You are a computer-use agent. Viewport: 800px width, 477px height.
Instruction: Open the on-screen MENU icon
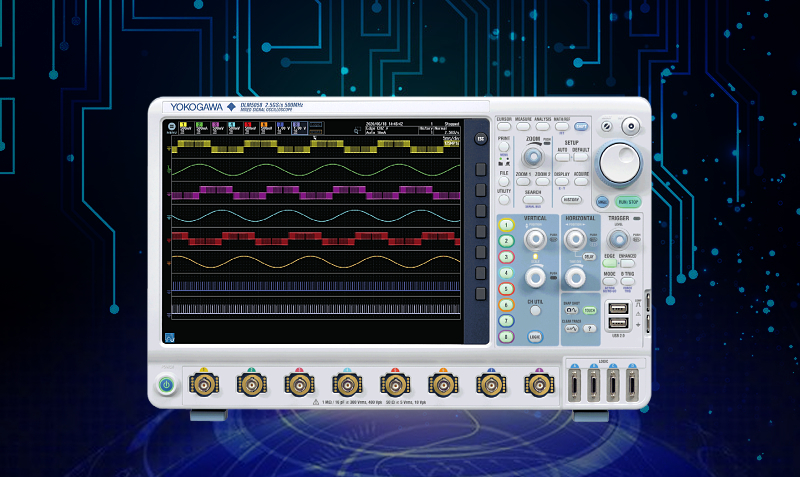click(x=172, y=128)
